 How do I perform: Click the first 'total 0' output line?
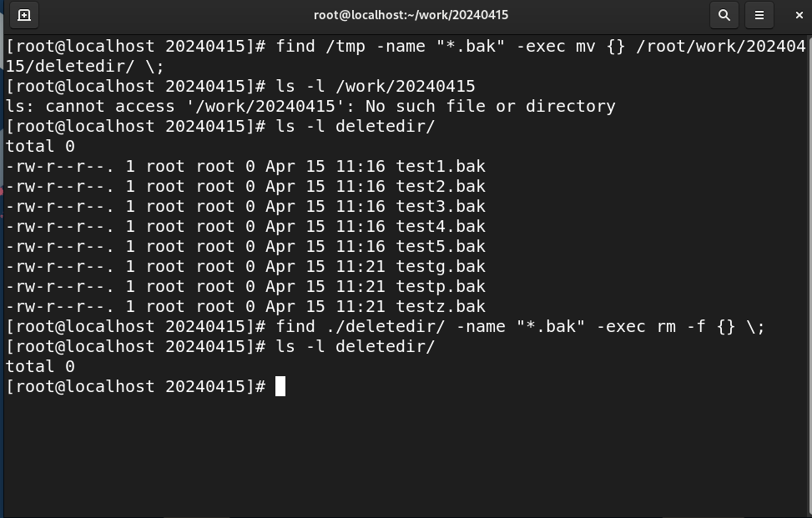coord(40,147)
